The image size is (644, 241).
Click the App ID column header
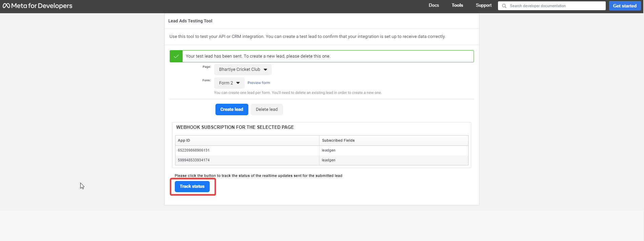point(184,140)
